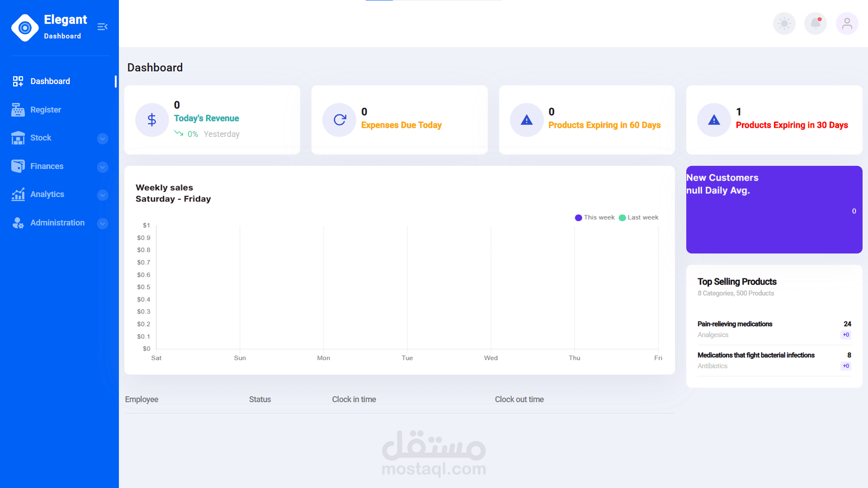
Task: Click the Elegant Dashboard logo icon
Action: coord(25,28)
